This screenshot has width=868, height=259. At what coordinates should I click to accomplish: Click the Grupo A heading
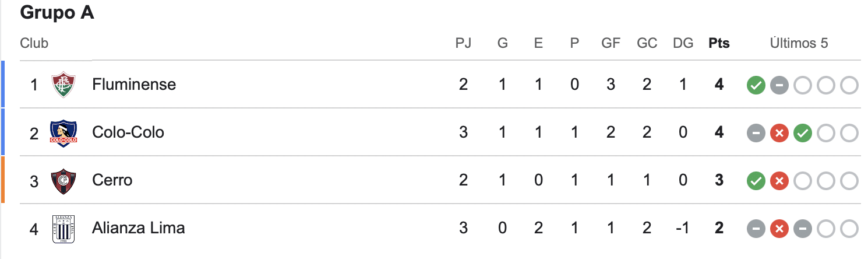[x=57, y=13]
